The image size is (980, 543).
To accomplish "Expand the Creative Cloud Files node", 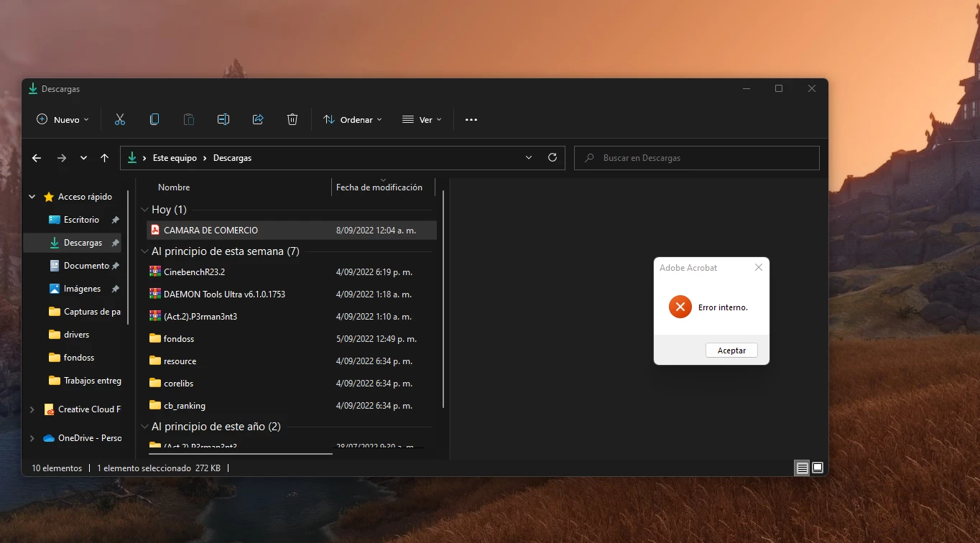I will point(32,409).
